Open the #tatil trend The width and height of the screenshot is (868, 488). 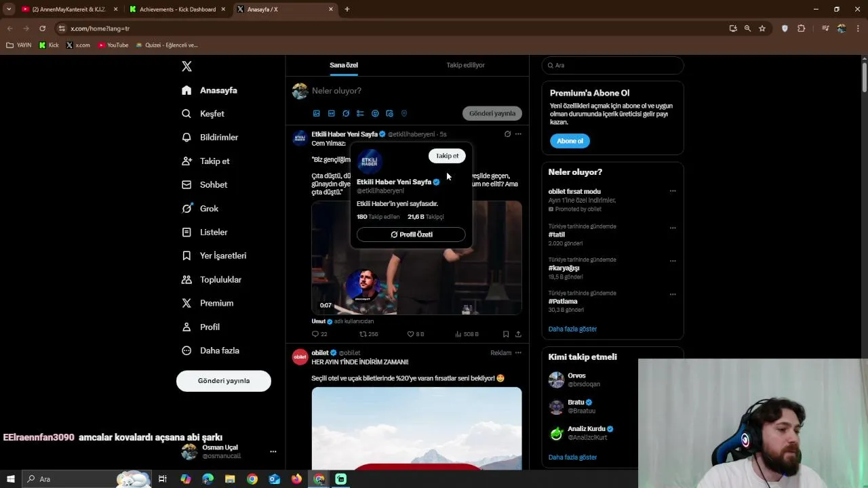557,235
